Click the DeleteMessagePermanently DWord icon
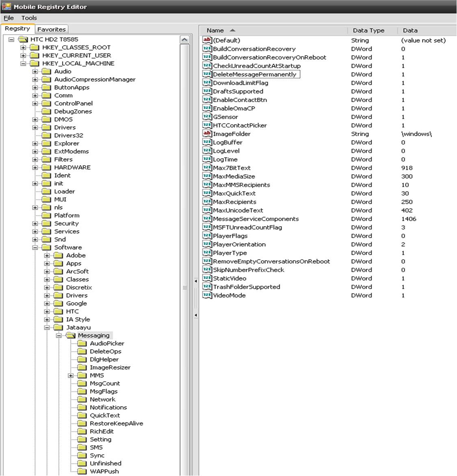The height and width of the screenshot is (476, 457). pyautogui.click(x=207, y=74)
